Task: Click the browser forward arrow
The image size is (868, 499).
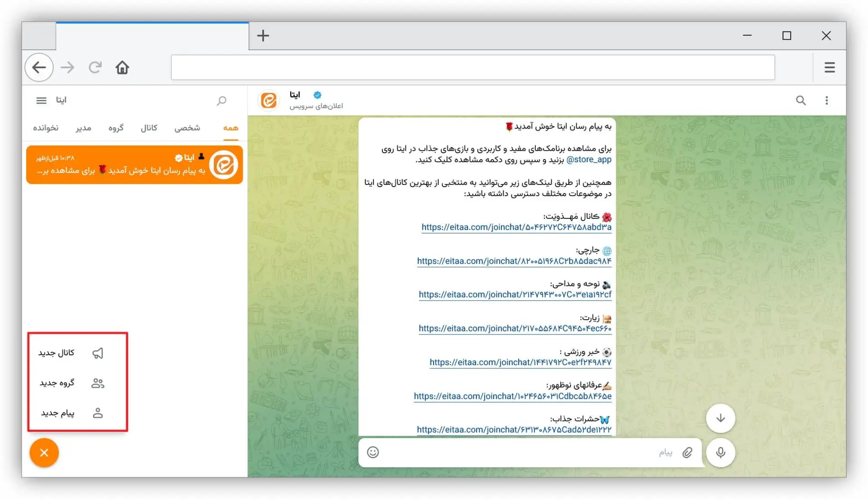Action: (67, 67)
